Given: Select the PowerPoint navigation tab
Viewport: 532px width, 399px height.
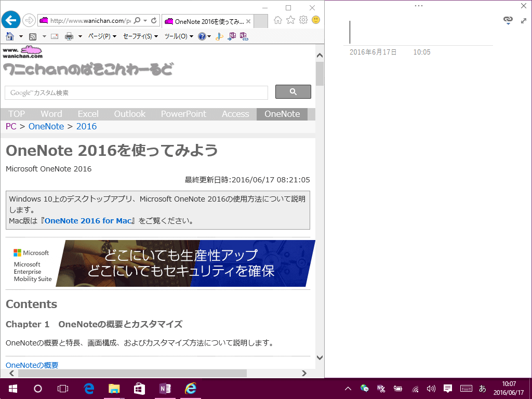Looking at the screenshot, I should click(183, 114).
